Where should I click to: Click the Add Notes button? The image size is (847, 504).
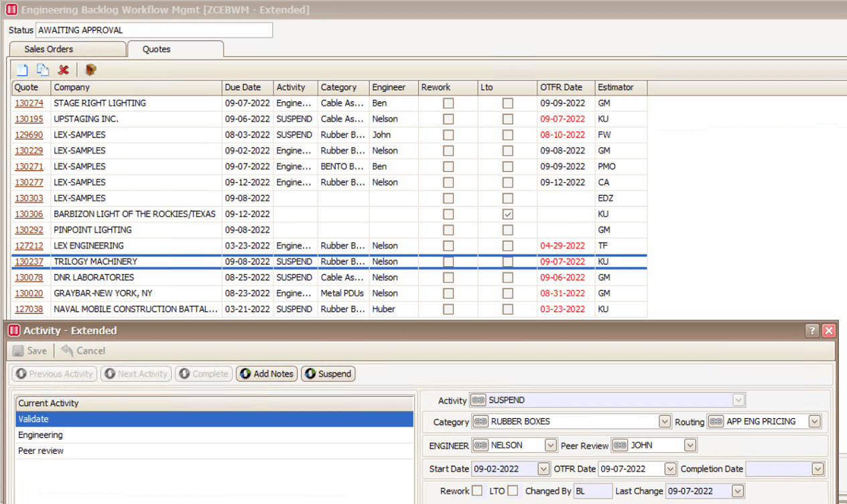pos(266,374)
